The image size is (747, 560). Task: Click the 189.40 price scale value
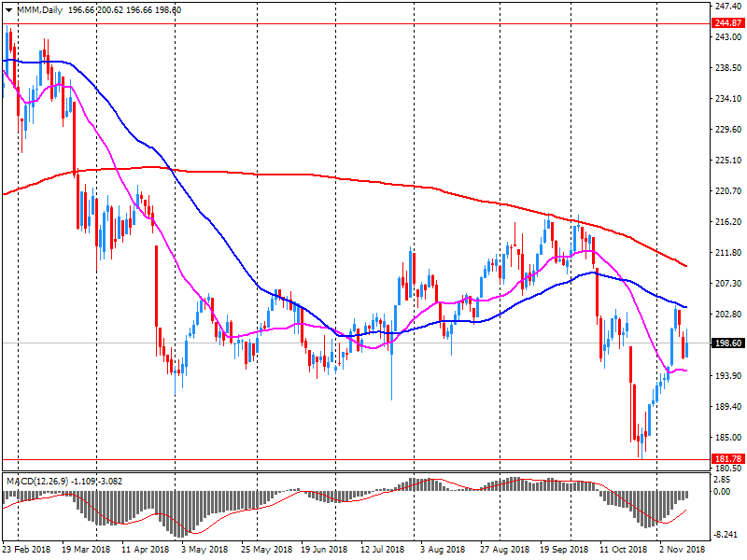(728, 406)
